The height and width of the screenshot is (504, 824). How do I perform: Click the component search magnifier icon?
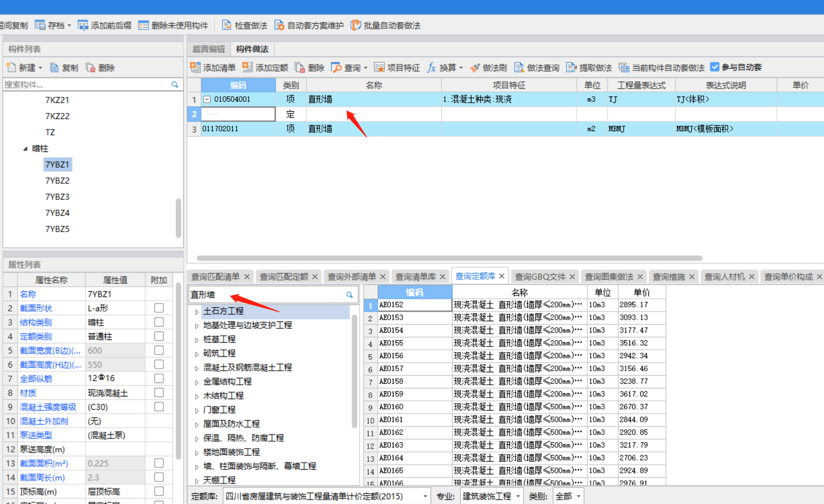coord(175,84)
